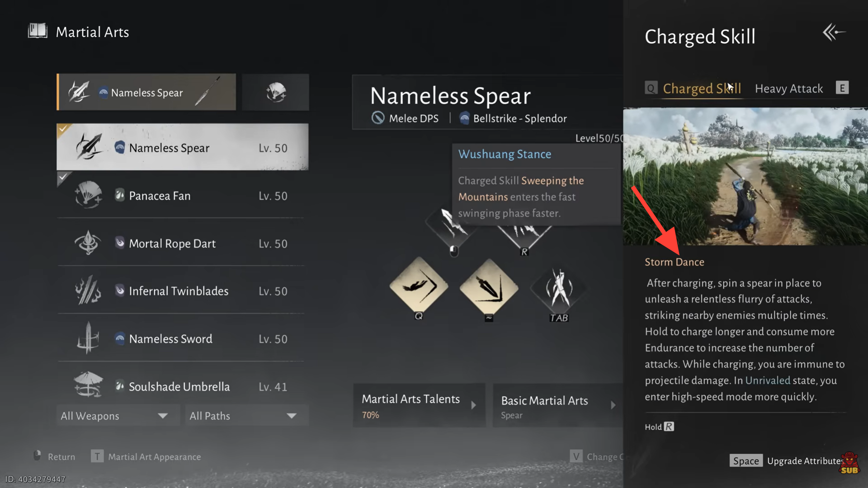Select the TAB skill diamond icon
Image resolution: width=868 pixels, height=488 pixels.
point(559,289)
